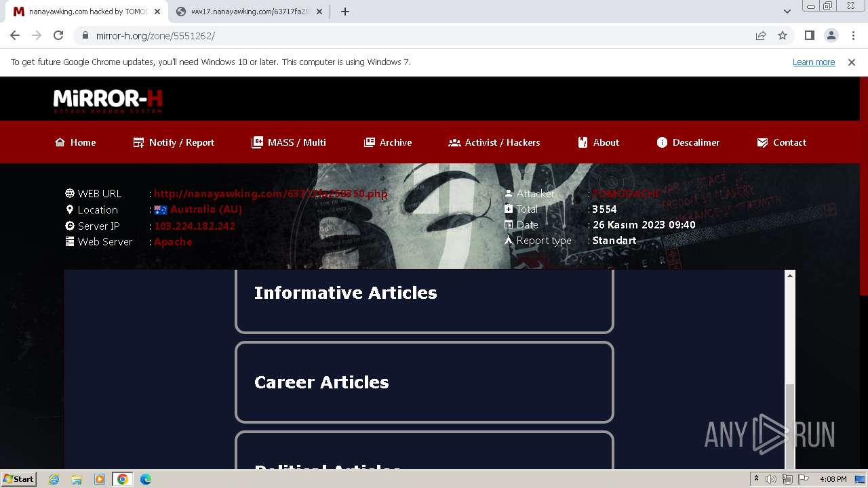Click the volume speaker tray icon
Image resolution: width=868 pixels, height=488 pixels.
click(771, 479)
